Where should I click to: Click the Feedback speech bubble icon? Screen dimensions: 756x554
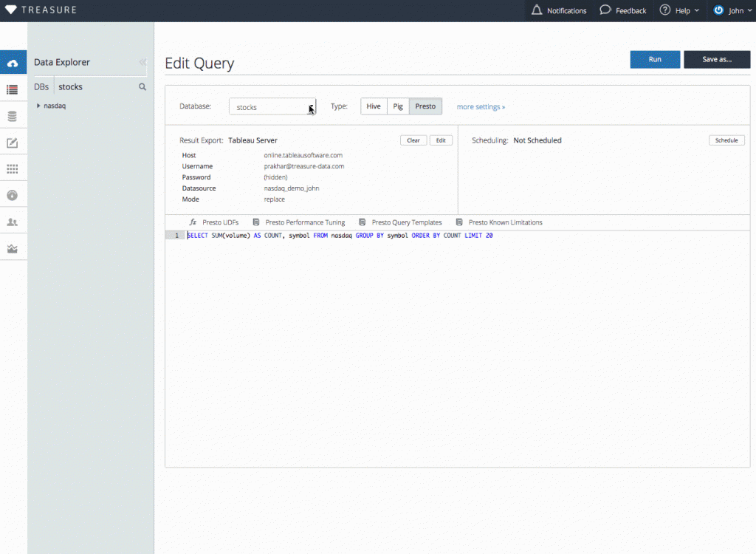point(605,10)
